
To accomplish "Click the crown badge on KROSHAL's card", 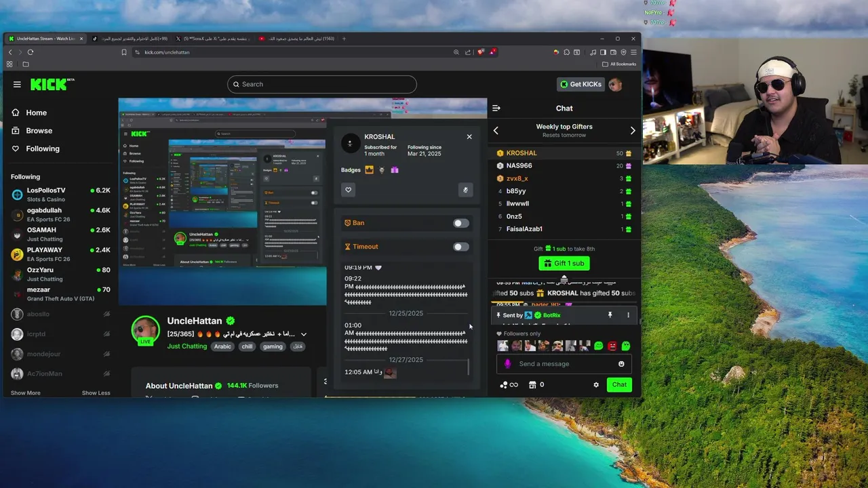I will tap(369, 170).
